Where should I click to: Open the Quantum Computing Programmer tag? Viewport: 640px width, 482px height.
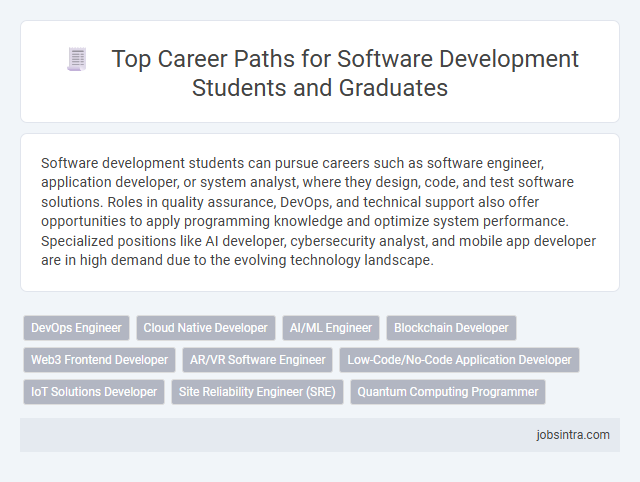point(448,392)
